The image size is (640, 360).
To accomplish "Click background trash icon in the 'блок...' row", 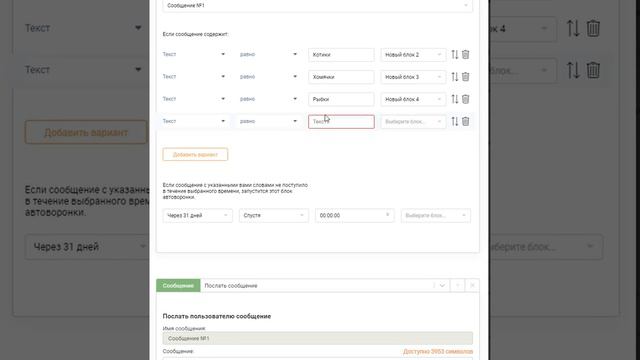I will click(593, 70).
